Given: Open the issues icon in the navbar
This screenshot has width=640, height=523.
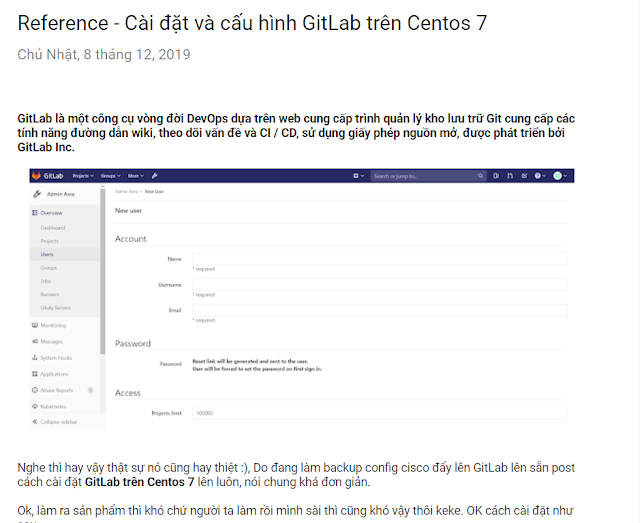Looking at the screenshot, I should (x=496, y=176).
